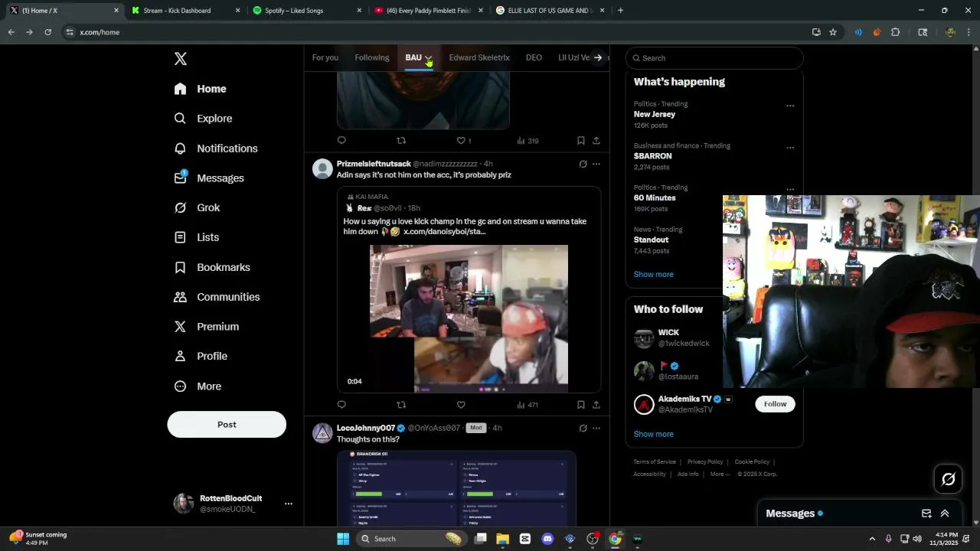Open more options for $BARRON trend
The height and width of the screenshot is (551, 980).
point(790,148)
